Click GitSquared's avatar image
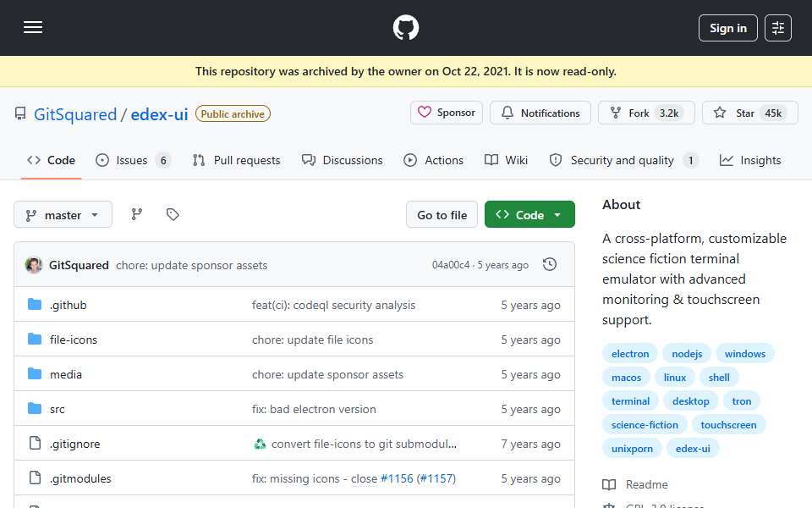The width and height of the screenshot is (812, 508). pos(34,265)
